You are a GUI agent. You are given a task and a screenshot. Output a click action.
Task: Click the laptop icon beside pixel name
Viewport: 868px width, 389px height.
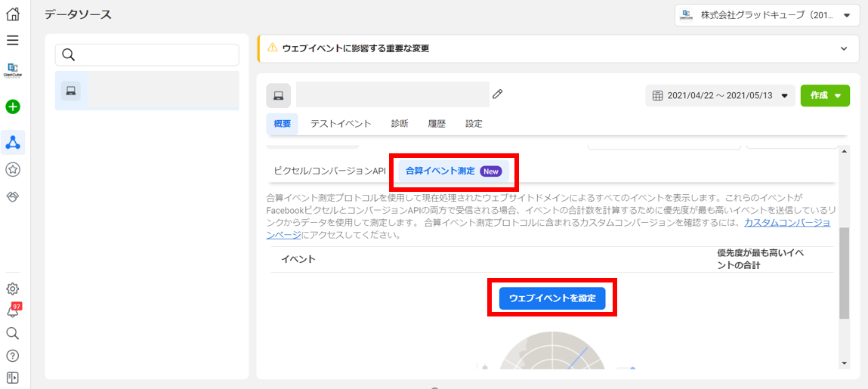pyautogui.click(x=279, y=96)
